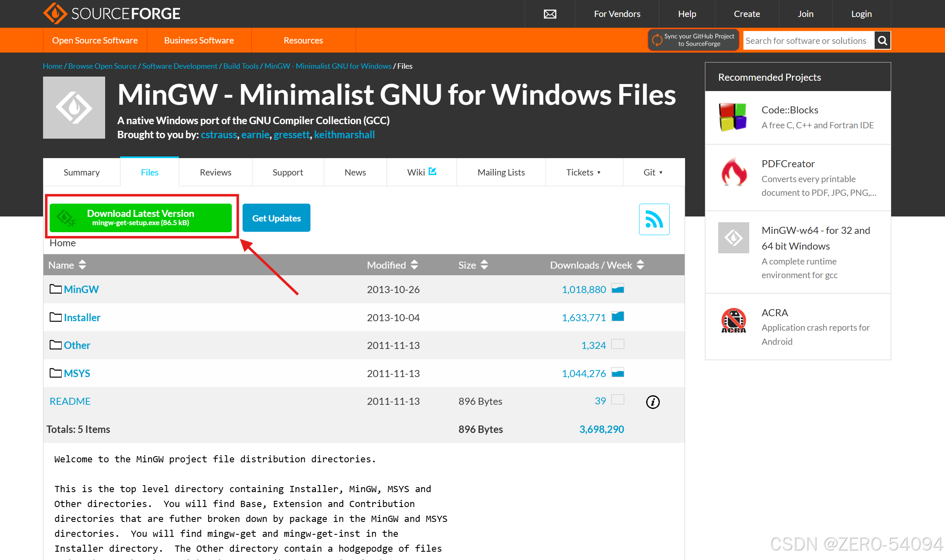This screenshot has width=945, height=560.
Task: Click the README info circle icon
Action: coord(653,401)
